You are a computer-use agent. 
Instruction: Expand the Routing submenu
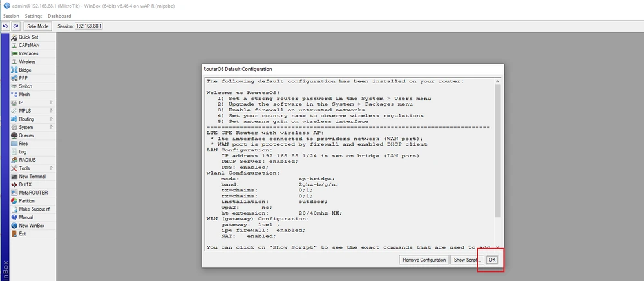(26, 119)
